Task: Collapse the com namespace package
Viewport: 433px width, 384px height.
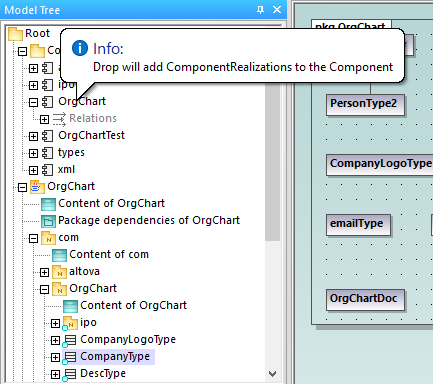Action: tap(33, 238)
